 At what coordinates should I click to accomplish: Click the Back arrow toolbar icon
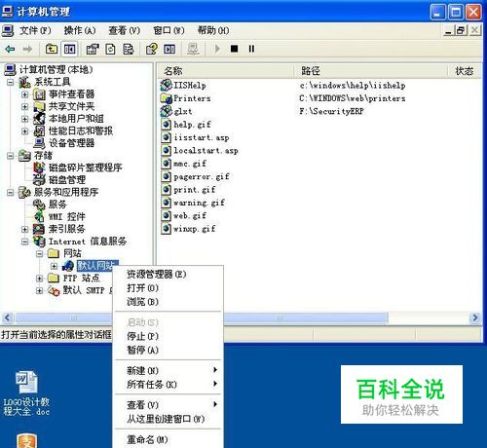(10, 49)
